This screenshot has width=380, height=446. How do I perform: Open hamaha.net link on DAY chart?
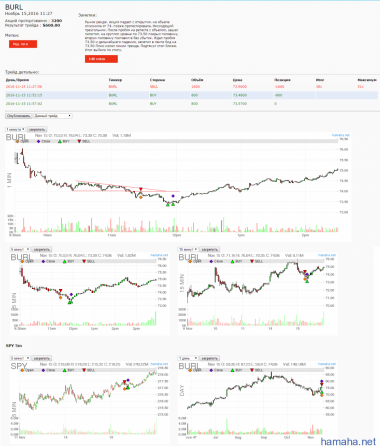pos(327,364)
